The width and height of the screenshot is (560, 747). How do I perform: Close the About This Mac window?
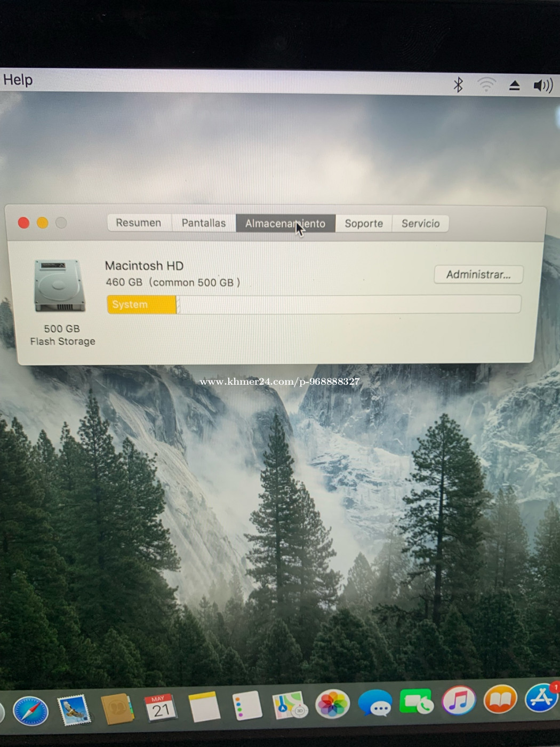point(23,222)
